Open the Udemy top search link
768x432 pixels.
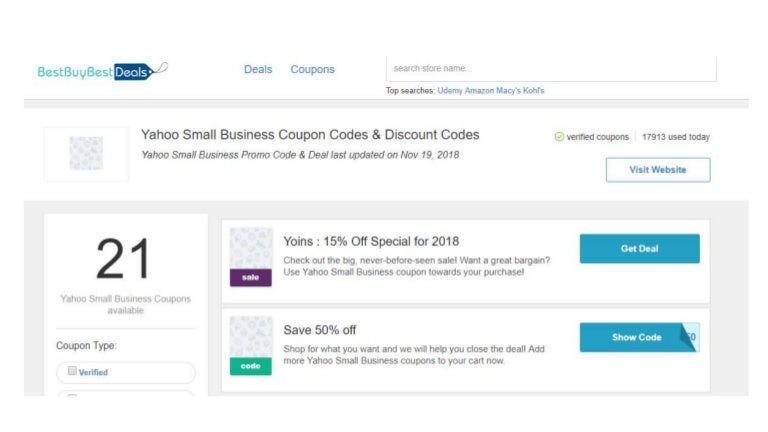(x=450, y=91)
